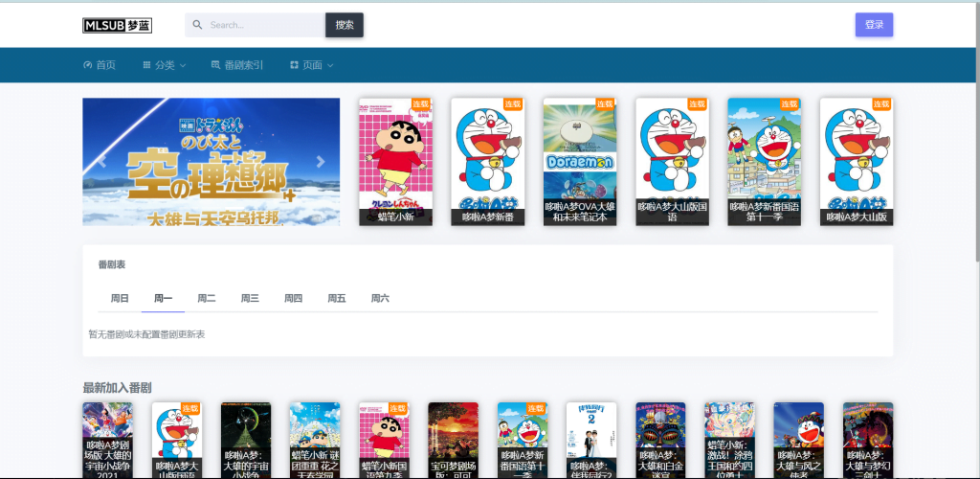This screenshot has width=980, height=479.
Task: Open featured-row 哆啦A梦大山版国语 card
Action: tap(673, 162)
